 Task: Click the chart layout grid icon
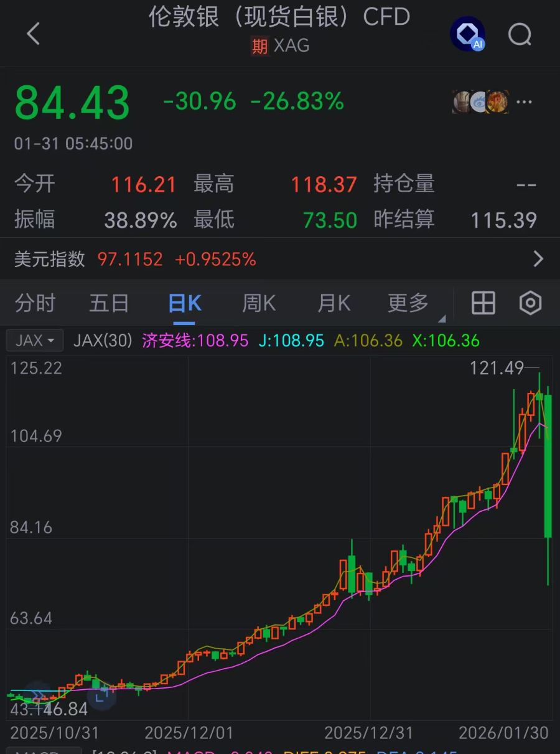pyautogui.click(x=484, y=303)
